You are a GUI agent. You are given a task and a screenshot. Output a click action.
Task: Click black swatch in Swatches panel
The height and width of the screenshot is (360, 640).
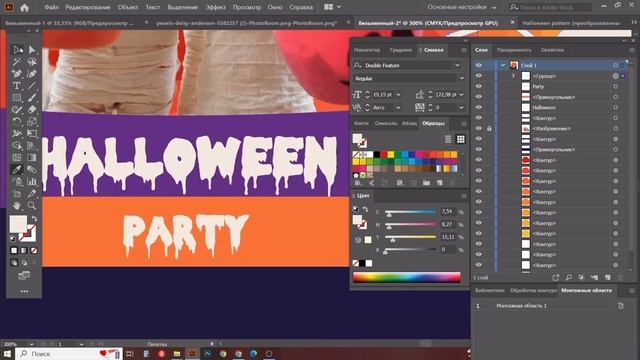(x=377, y=154)
